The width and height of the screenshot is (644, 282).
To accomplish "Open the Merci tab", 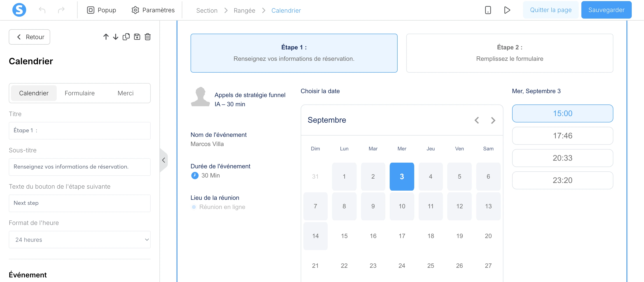I will click(x=126, y=93).
